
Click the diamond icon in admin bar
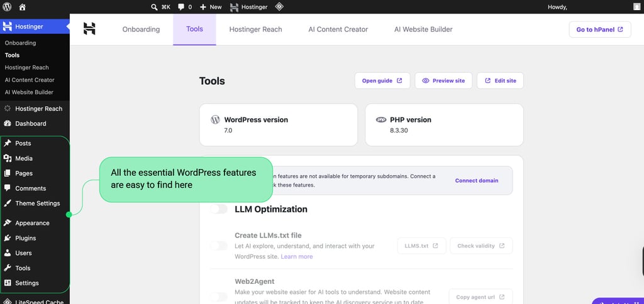point(279,6)
